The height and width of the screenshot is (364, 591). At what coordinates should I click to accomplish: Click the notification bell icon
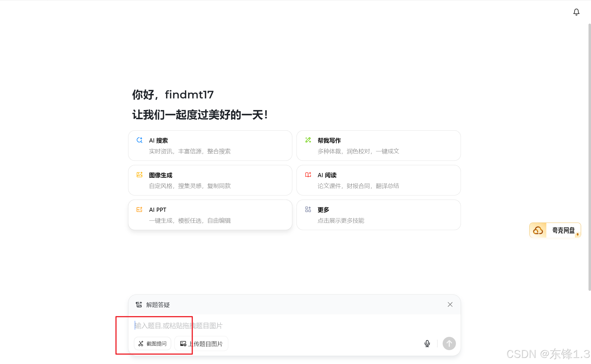click(x=576, y=12)
